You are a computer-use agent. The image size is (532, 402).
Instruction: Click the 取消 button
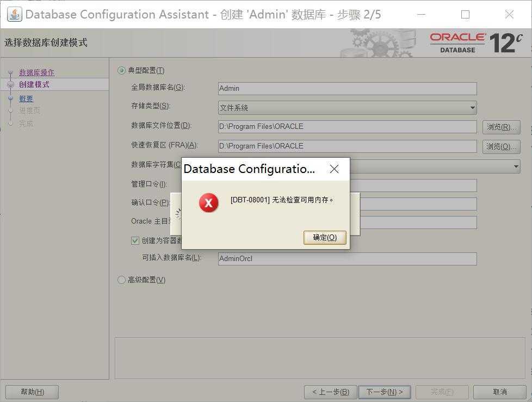click(x=500, y=392)
